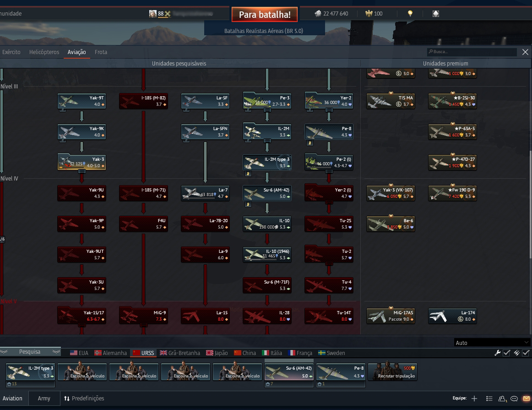Image resolution: width=532 pixels, height=410 pixels.
Task: Select the Aviação tab
Action: [76, 52]
